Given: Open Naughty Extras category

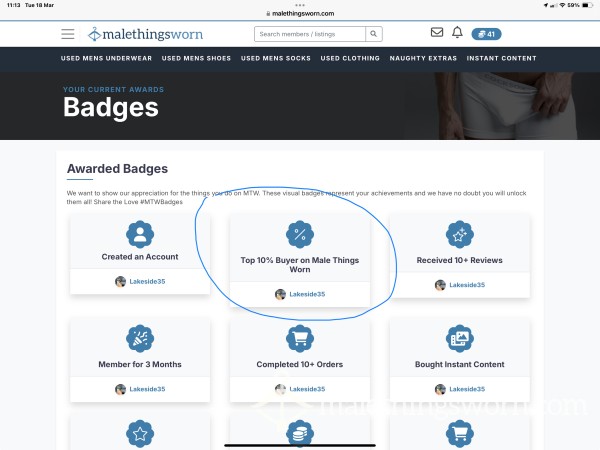Looking at the screenshot, I should [423, 58].
